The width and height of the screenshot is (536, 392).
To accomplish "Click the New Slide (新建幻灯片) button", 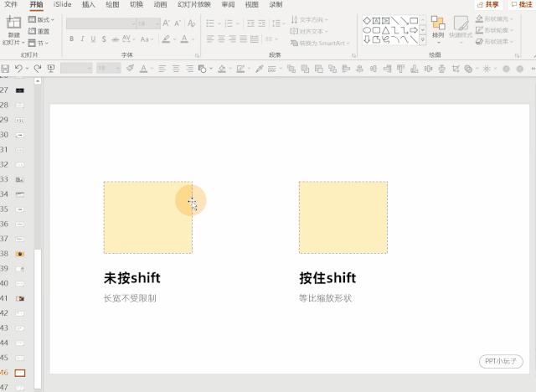I will coord(13,30).
